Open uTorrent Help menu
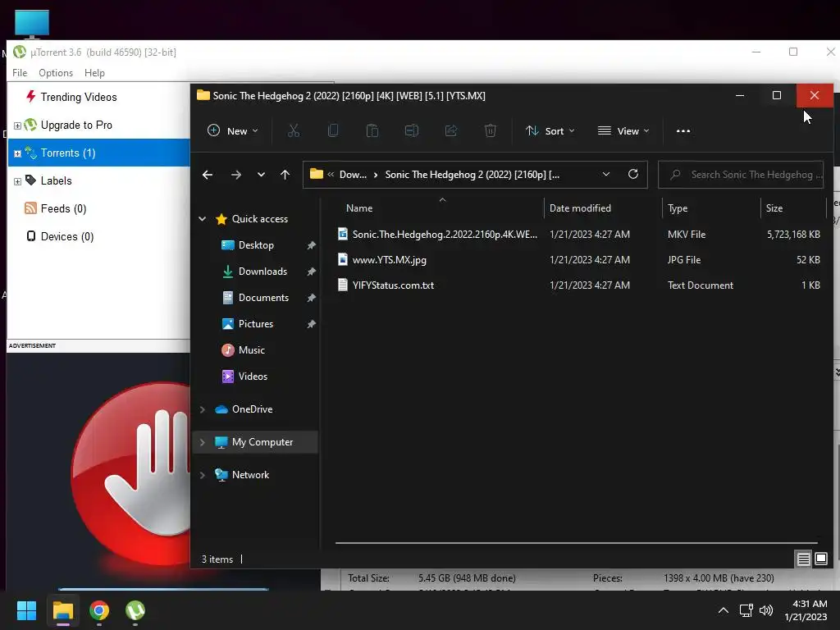 95,73
